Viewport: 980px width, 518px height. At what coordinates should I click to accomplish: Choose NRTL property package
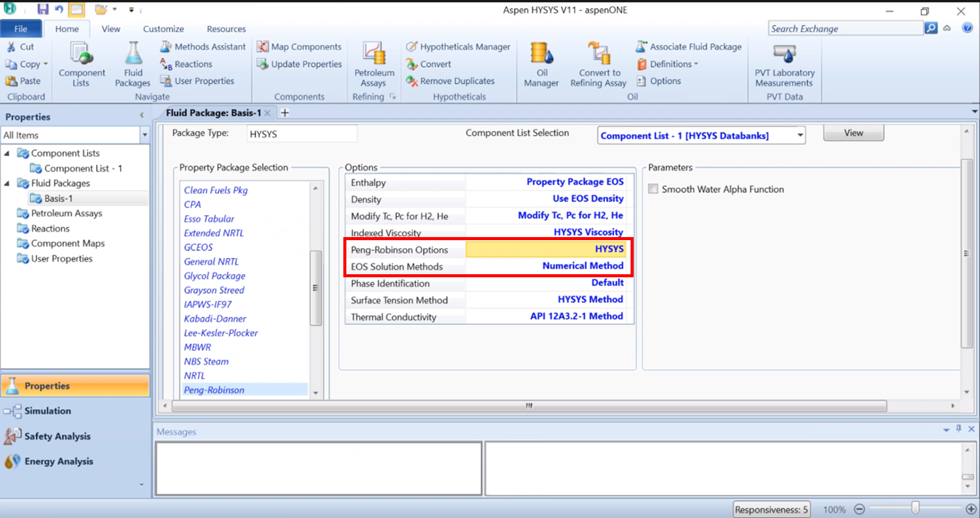point(195,376)
